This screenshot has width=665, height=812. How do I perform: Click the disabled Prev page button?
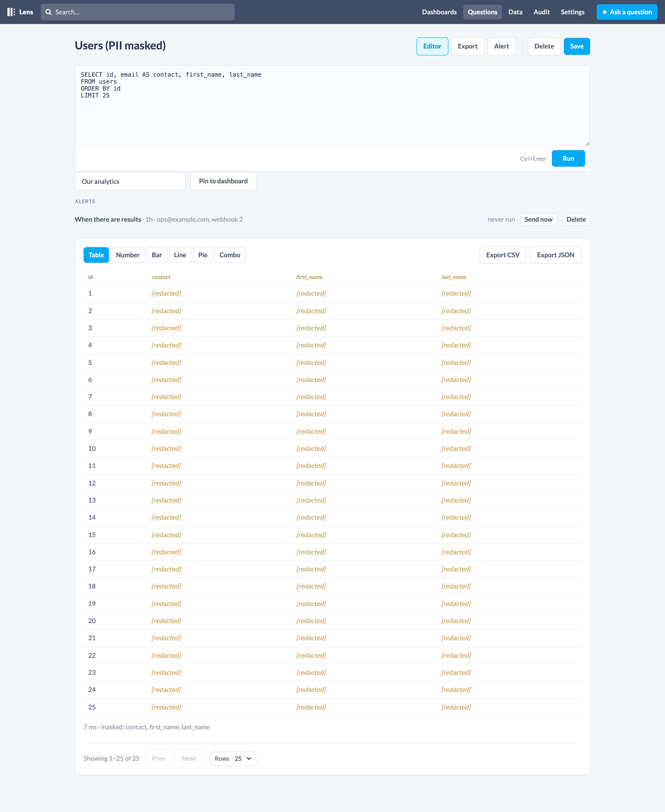(159, 758)
